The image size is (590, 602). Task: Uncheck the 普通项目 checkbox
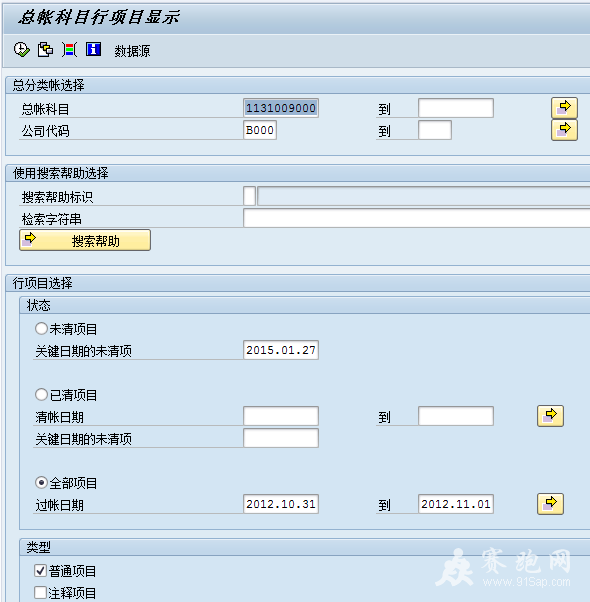tap(40, 571)
